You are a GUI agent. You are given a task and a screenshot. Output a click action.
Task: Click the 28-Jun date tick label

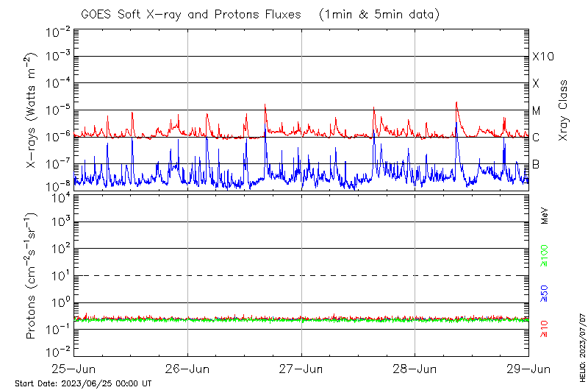[x=415, y=369]
